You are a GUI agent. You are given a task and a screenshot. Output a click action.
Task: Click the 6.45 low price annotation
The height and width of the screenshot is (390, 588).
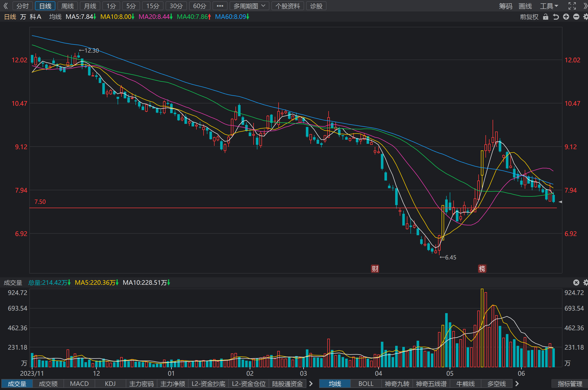448,257
